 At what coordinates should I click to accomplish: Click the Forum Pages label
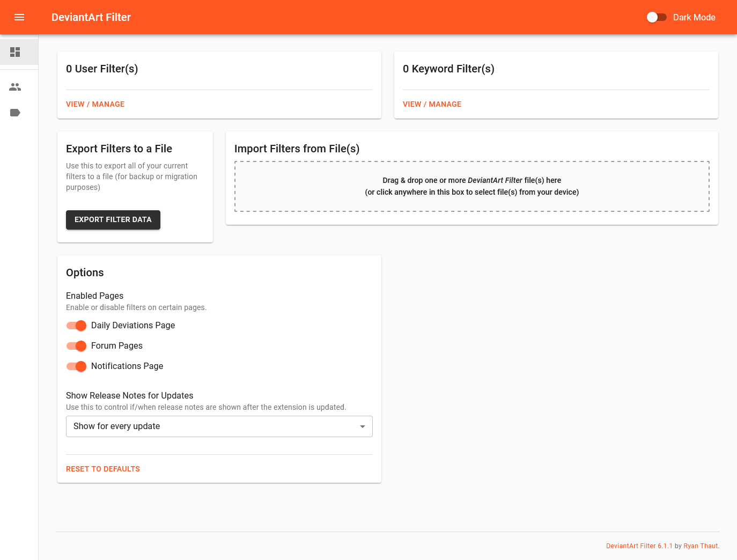(x=117, y=345)
